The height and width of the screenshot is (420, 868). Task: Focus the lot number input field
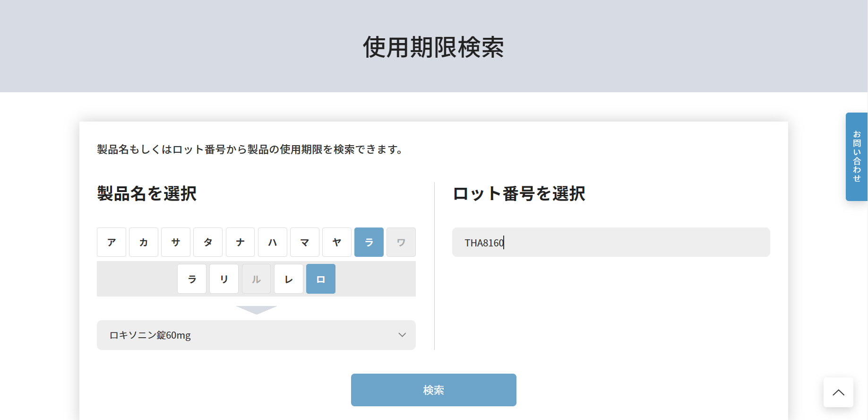(611, 242)
